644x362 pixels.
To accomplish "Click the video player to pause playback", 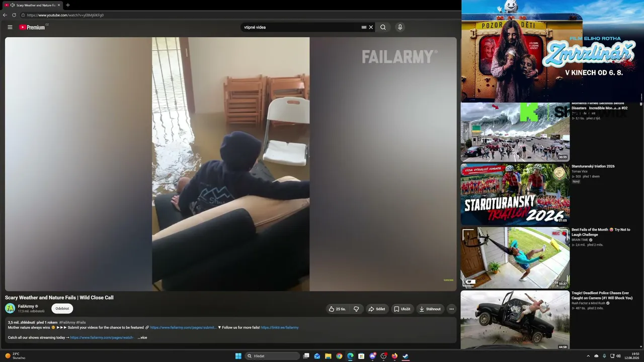I will pyautogui.click(x=231, y=164).
